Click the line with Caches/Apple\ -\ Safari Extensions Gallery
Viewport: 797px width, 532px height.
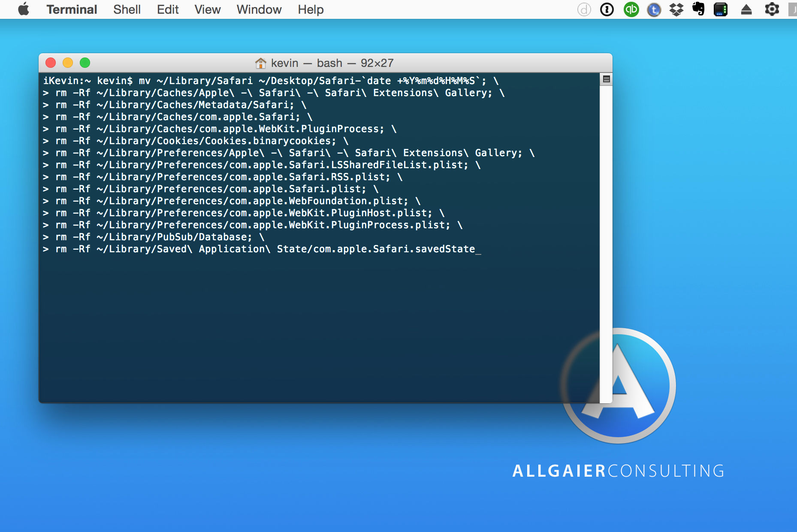[x=274, y=93]
